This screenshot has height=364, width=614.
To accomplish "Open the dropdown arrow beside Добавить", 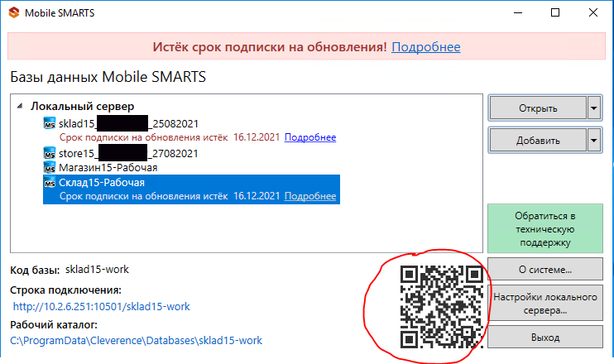I will click(x=593, y=140).
